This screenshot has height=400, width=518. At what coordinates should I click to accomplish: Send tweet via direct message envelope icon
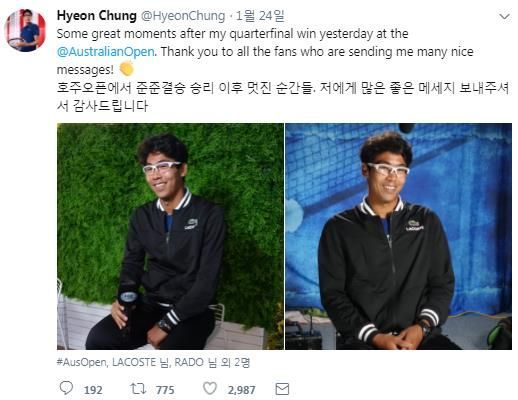(282, 389)
